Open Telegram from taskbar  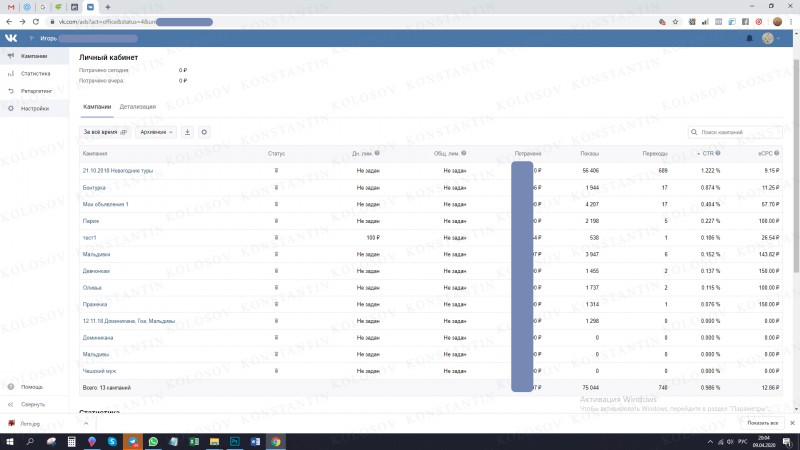(133, 442)
